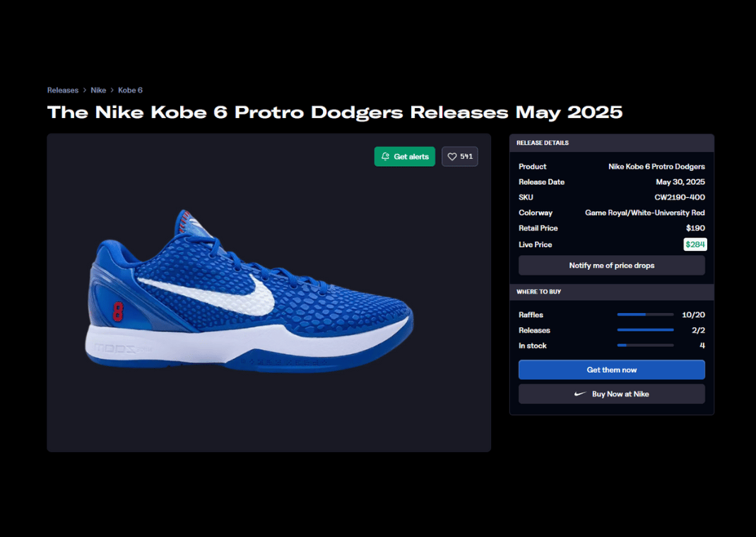The height and width of the screenshot is (537, 756).
Task: Open the Releases breadcrumb link
Action: (63, 90)
